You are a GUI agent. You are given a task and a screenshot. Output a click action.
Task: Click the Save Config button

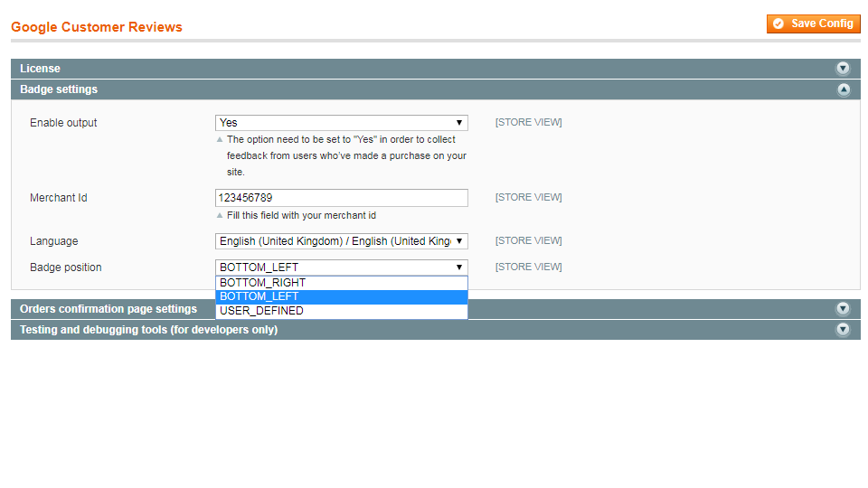(x=813, y=23)
